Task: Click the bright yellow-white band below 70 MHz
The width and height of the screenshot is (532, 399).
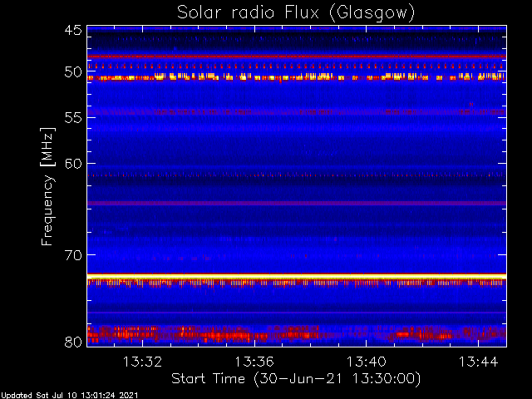Action: (x=297, y=277)
